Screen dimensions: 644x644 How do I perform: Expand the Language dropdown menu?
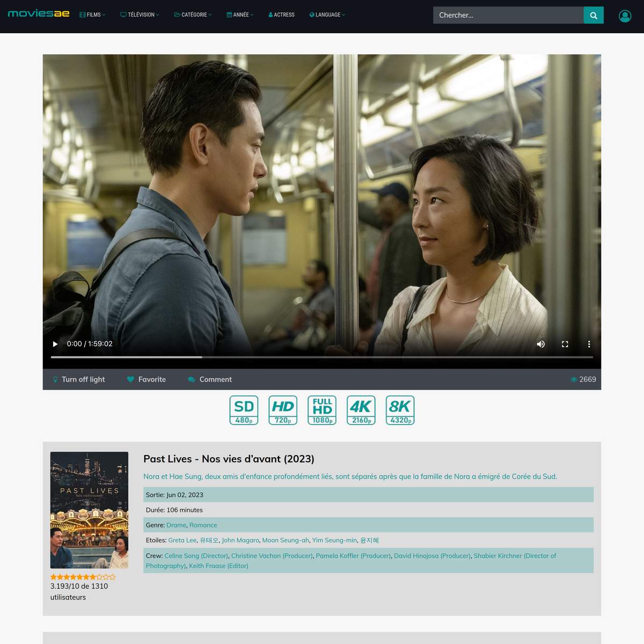pyautogui.click(x=327, y=15)
